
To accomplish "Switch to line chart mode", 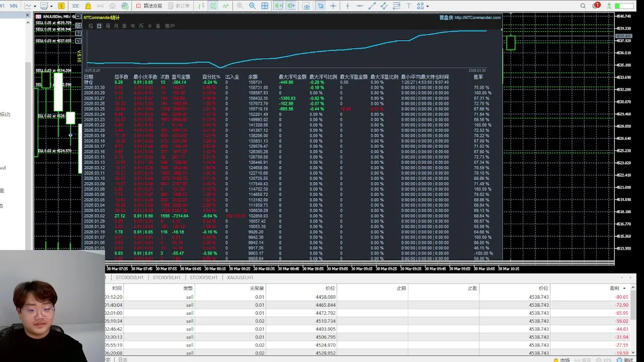I will click(x=225, y=6).
